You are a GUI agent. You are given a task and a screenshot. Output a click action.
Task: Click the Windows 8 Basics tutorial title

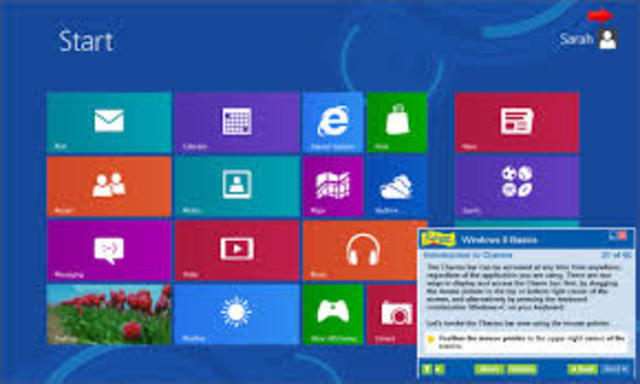tap(499, 240)
